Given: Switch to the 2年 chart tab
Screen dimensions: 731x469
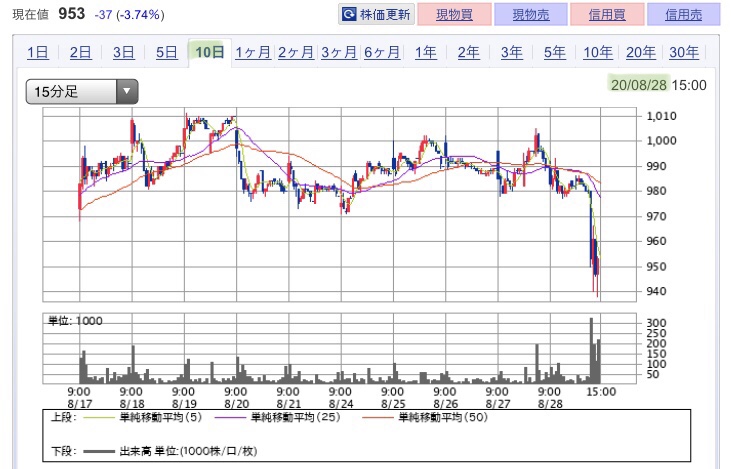Looking at the screenshot, I should (x=469, y=52).
